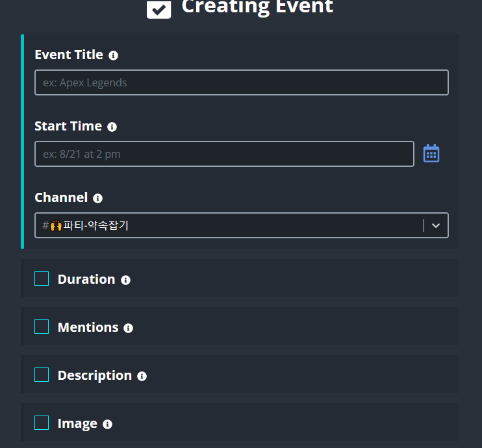
Task: Open the 파티-약속잡기 channel selector
Action: tap(242, 225)
